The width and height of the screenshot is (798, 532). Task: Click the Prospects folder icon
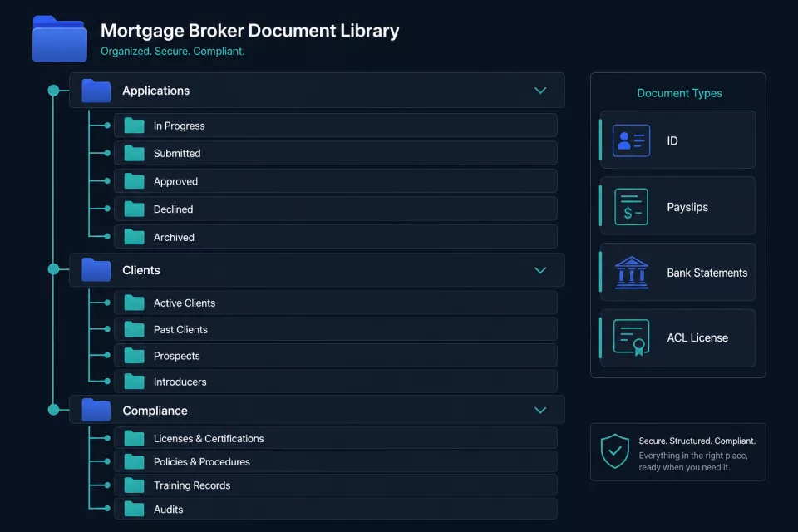pyautogui.click(x=135, y=355)
